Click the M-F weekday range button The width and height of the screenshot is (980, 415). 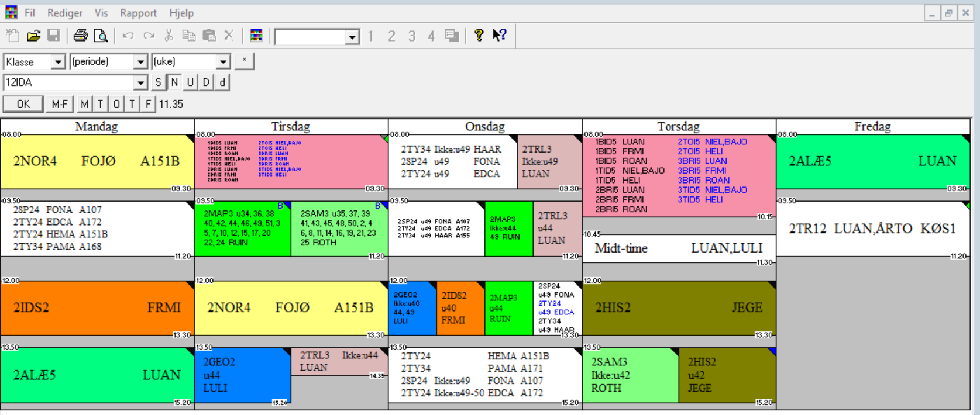(60, 104)
